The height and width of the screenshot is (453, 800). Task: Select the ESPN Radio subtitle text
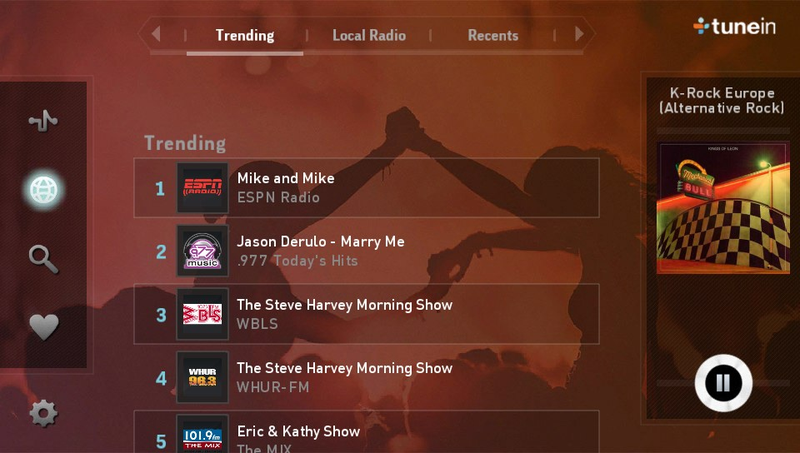278,197
